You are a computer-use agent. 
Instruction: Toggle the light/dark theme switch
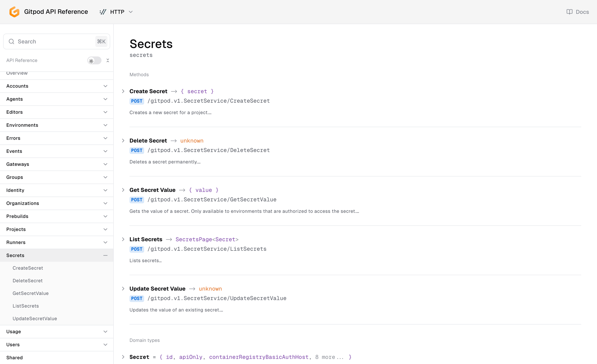[94, 60]
